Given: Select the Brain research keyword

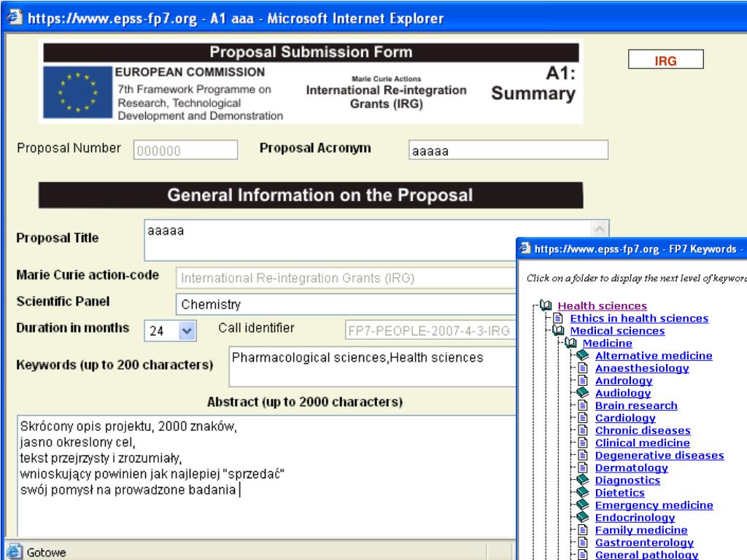Looking at the screenshot, I should click(636, 405).
